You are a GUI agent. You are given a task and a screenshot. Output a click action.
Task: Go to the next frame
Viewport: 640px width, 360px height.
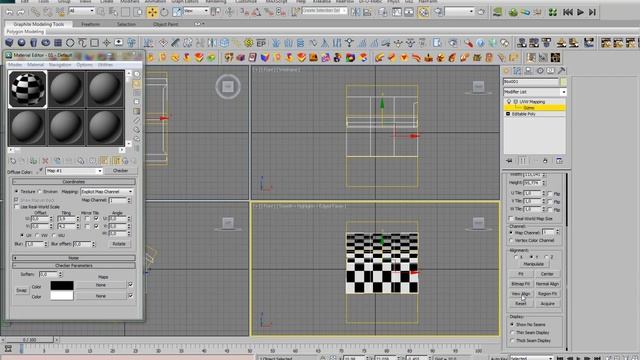coord(592,12)
